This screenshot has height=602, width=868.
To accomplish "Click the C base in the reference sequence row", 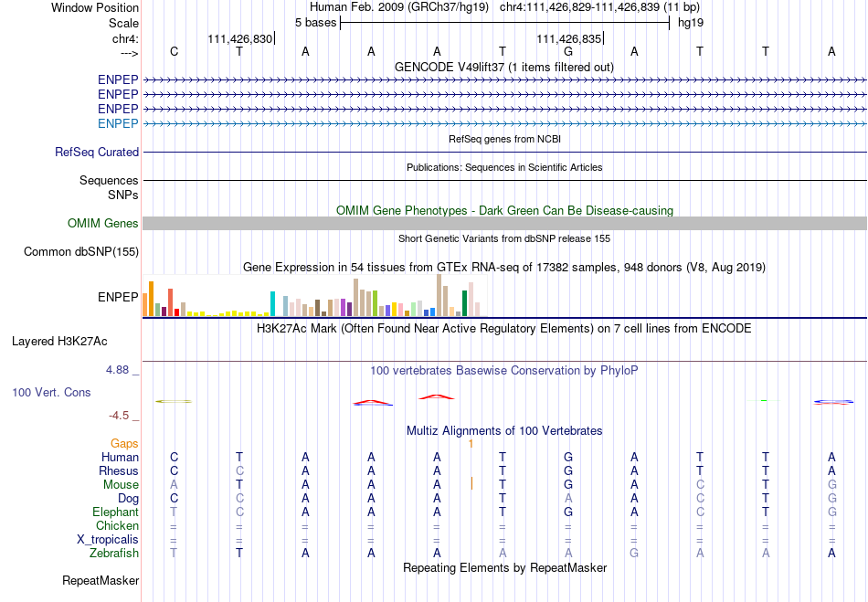I will click(174, 51).
